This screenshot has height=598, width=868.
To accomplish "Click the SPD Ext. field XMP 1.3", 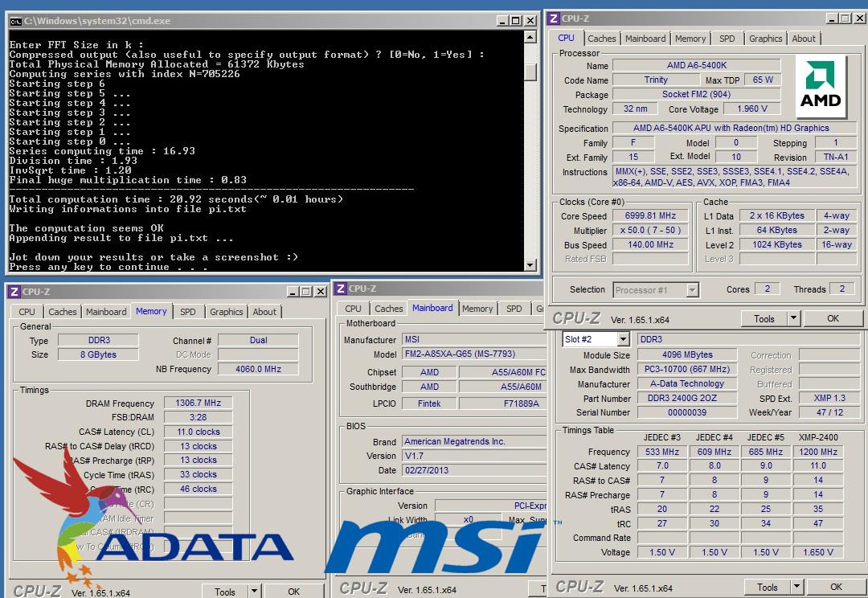I will [829, 398].
